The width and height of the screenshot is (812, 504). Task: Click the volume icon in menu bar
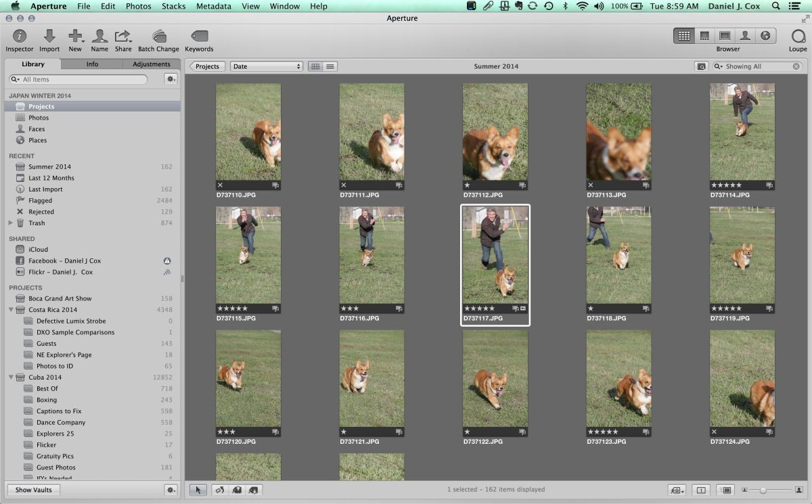click(x=599, y=6)
